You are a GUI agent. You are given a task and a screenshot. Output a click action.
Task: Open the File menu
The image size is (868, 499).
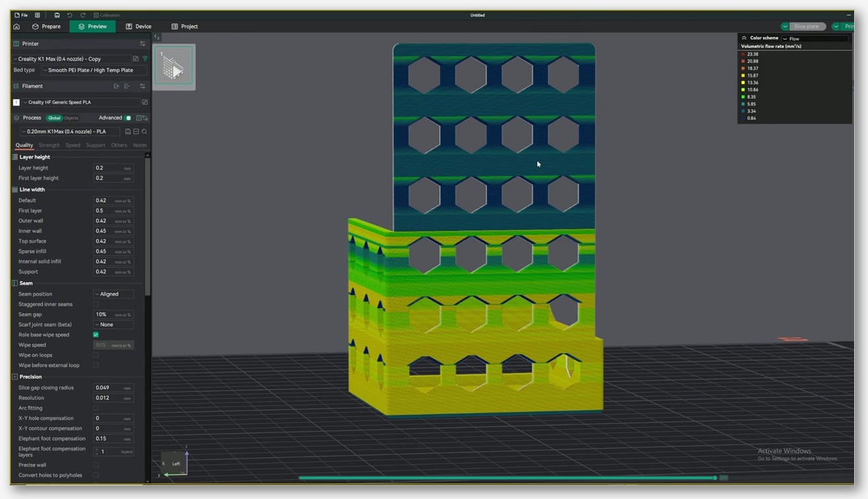[21, 15]
